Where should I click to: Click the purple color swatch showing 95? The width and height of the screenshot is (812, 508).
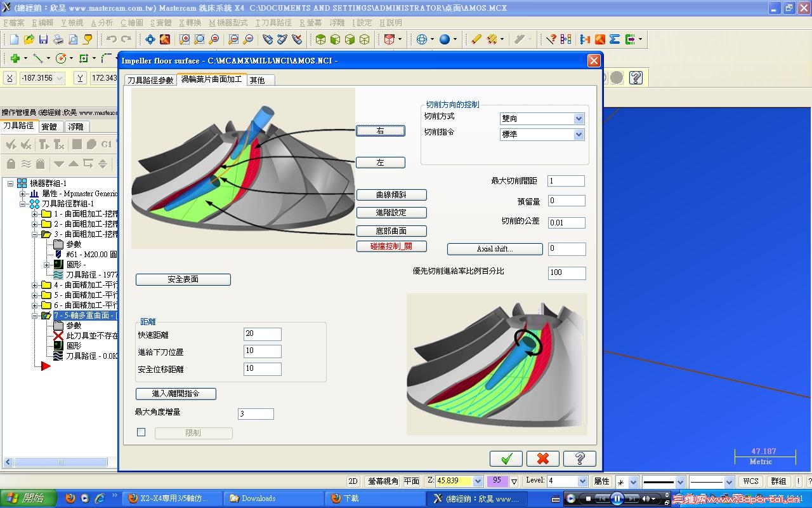pos(497,481)
